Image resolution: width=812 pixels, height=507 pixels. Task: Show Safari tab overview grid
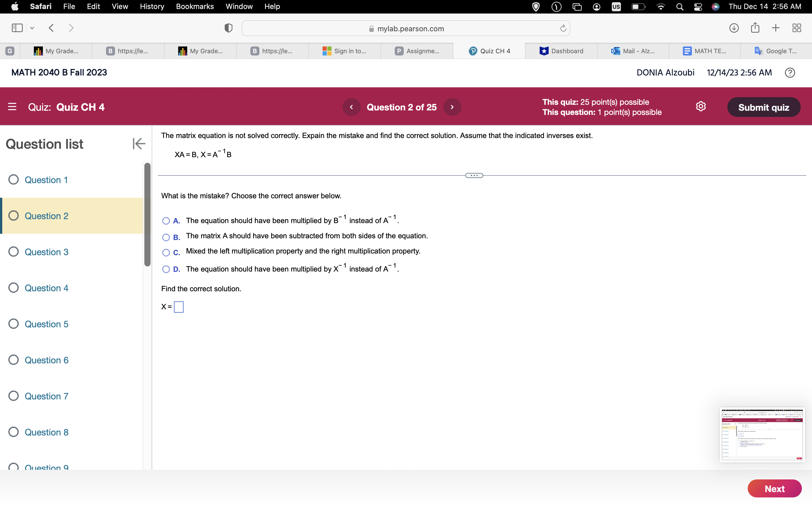[x=796, y=28]
